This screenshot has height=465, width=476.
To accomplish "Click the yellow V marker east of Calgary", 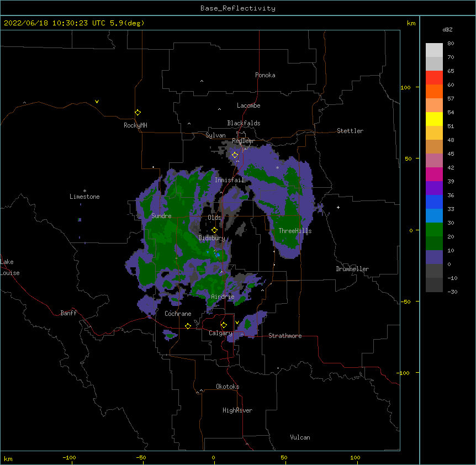I will (x=237, y=323).
